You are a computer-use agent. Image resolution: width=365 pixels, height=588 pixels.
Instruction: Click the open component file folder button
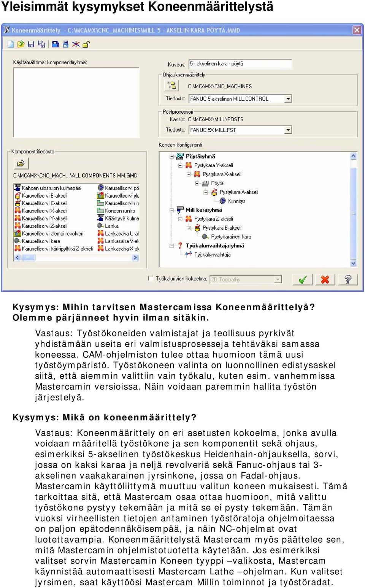pyautogui.click(x=21, y=163)
